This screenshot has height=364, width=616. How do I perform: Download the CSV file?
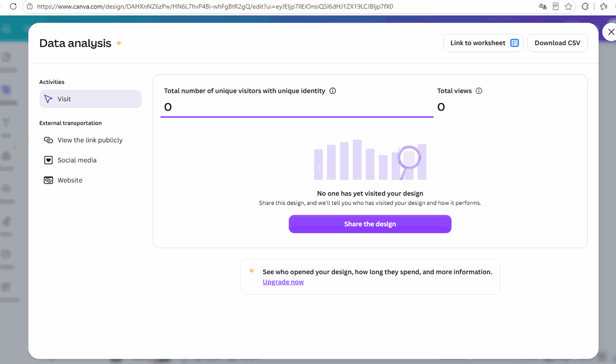[557, 43]
